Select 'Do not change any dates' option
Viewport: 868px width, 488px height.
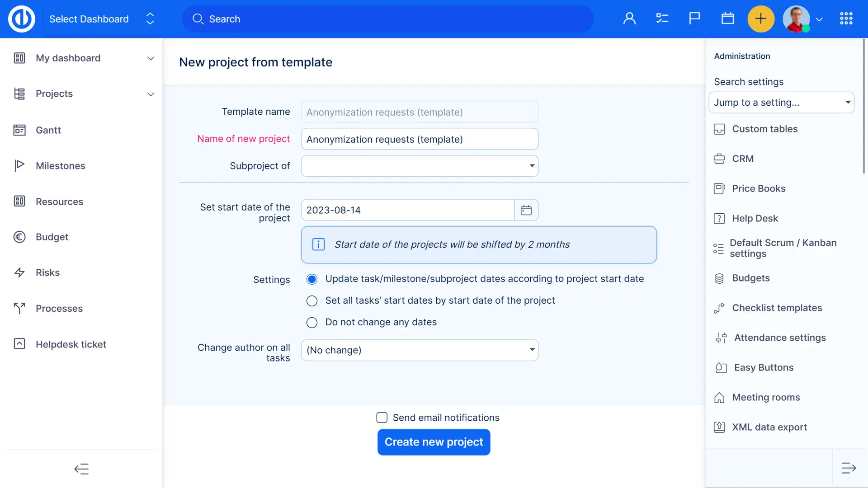tap(312, 323)
